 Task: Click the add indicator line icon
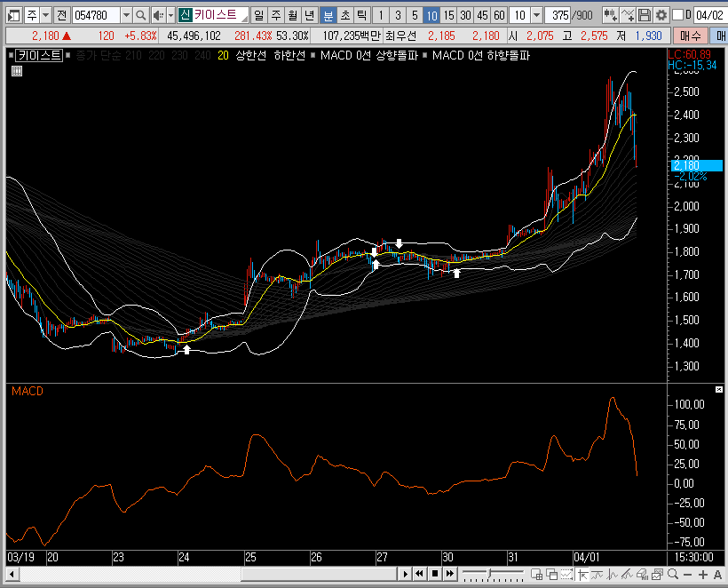(x=628, y=15)
